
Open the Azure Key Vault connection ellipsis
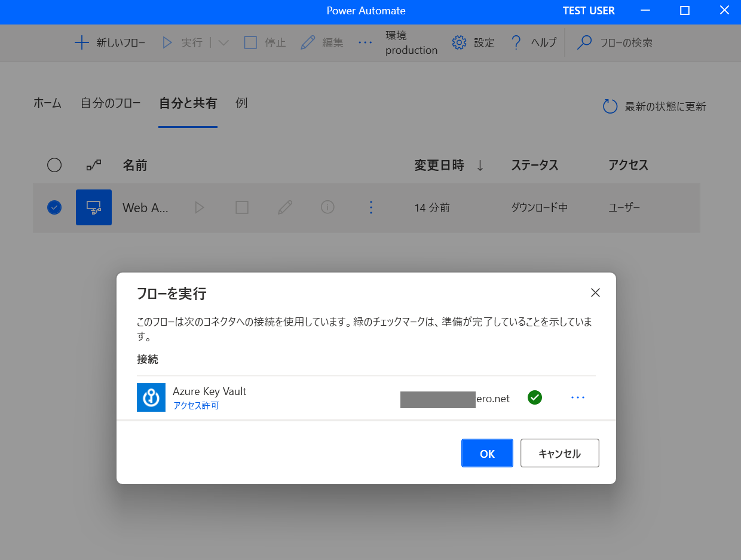click(578, 397)
